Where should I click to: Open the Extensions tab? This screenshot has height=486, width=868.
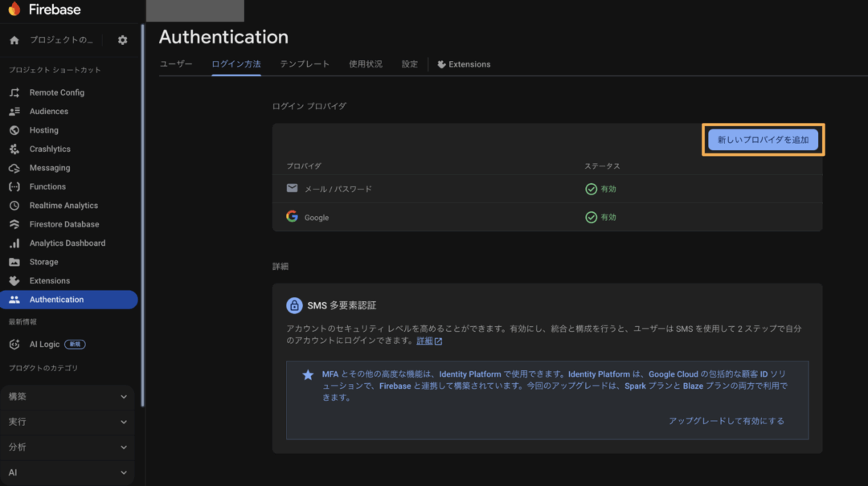(464, 64)
